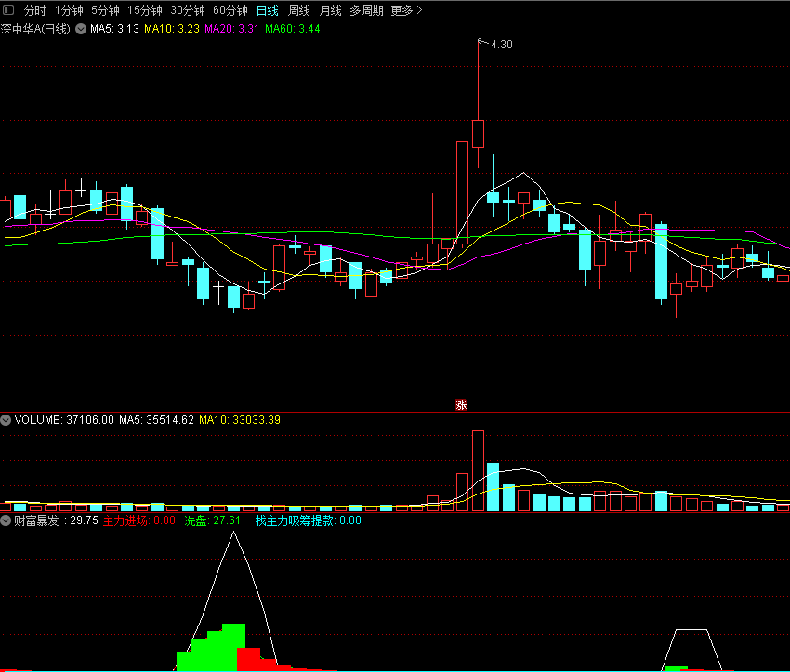Select the 5分钟 period tab

(105, 10)
